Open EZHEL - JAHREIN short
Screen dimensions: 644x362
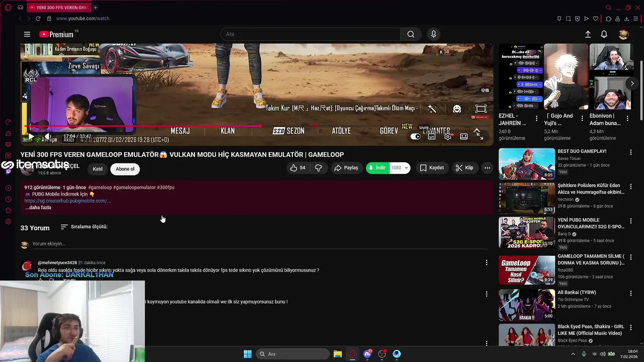(520, 77)
